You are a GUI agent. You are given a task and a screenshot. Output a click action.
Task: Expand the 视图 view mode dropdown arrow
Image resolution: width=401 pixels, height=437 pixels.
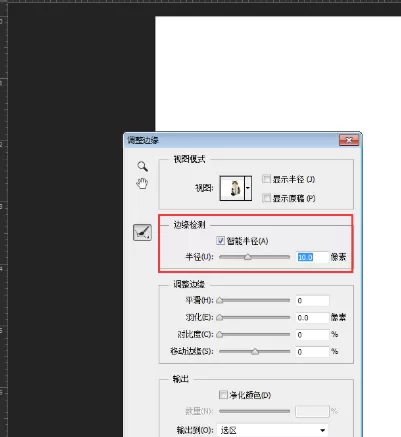(x=248, y=188)
